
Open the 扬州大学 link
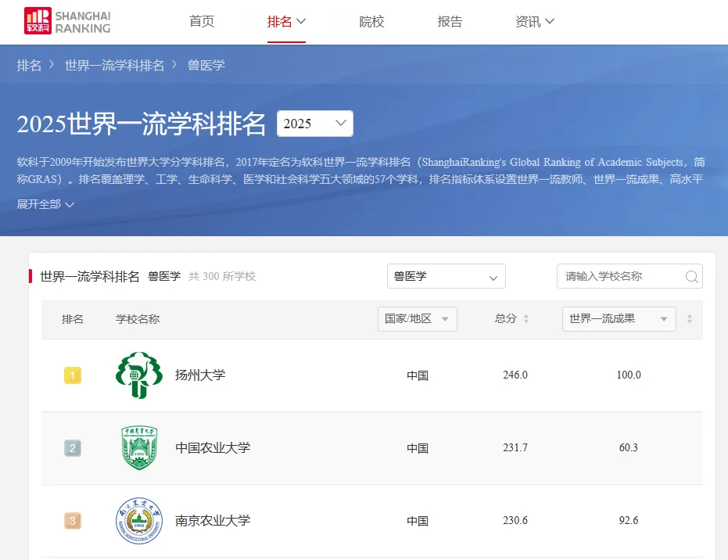coord(200,375)
